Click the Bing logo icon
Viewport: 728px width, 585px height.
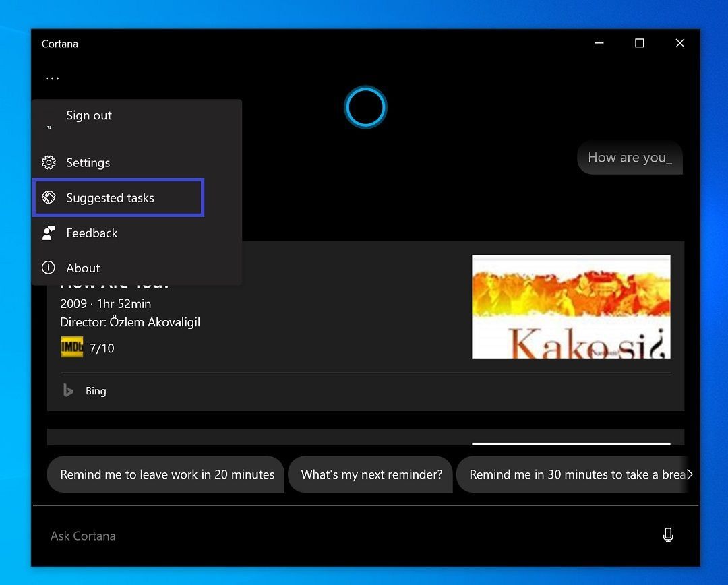tap(67, 390)
